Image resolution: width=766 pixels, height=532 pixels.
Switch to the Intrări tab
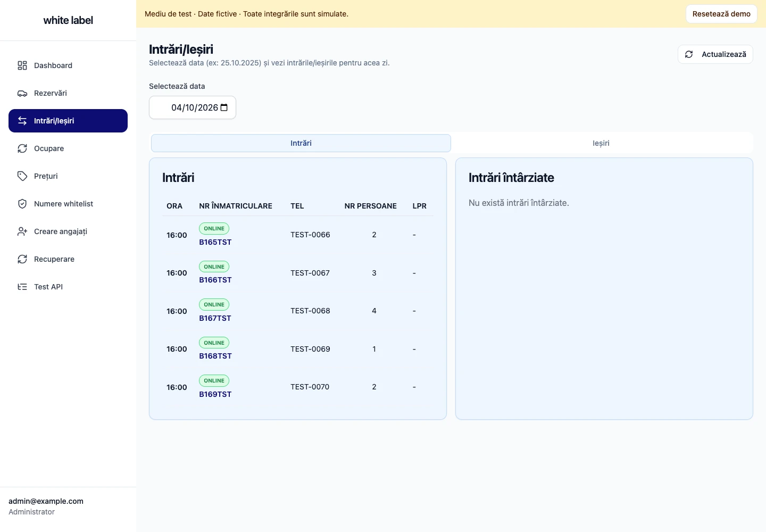(x=301, y=143)
